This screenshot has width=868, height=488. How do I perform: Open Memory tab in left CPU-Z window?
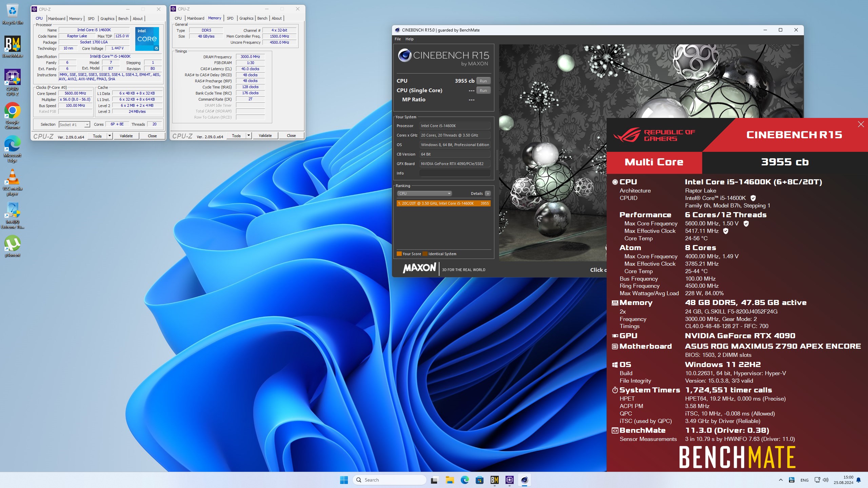point(76,19)
